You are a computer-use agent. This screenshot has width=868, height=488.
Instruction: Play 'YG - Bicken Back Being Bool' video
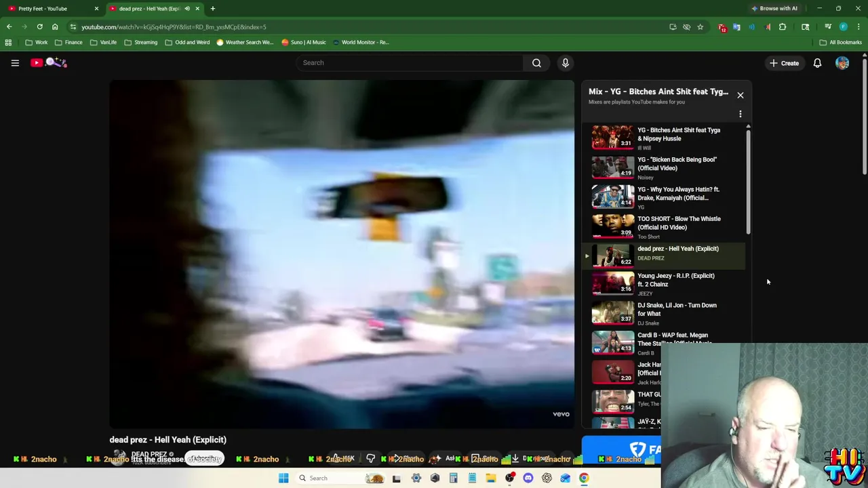coord(663,167)
